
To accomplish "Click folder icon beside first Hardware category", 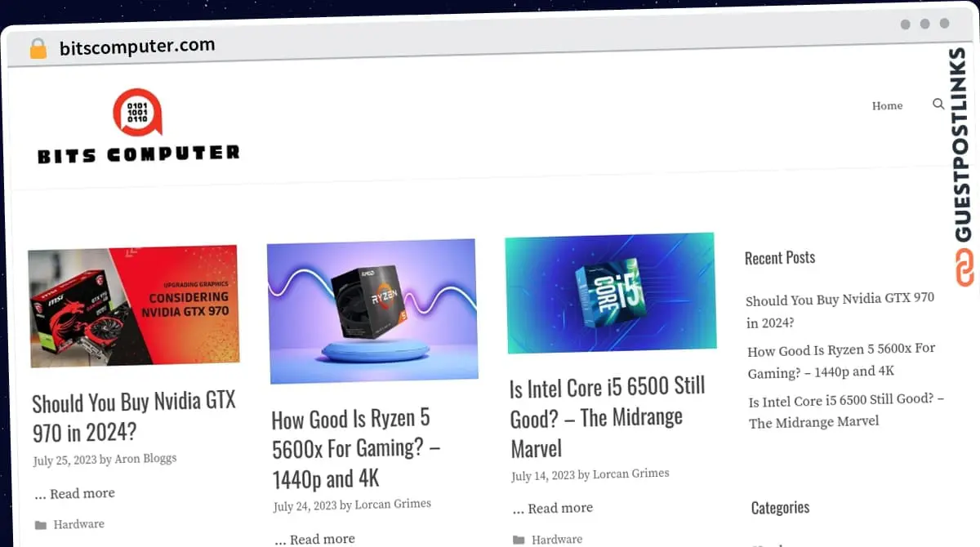I will (40, 525).
